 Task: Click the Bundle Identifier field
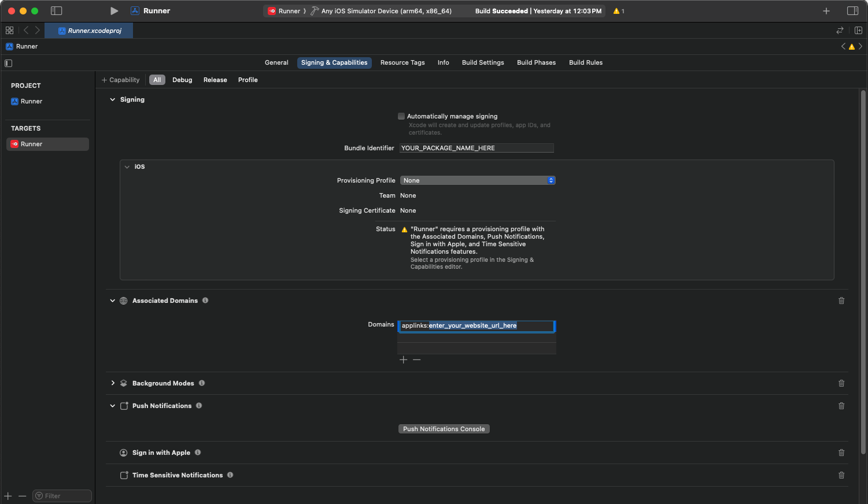pos(477,148)
